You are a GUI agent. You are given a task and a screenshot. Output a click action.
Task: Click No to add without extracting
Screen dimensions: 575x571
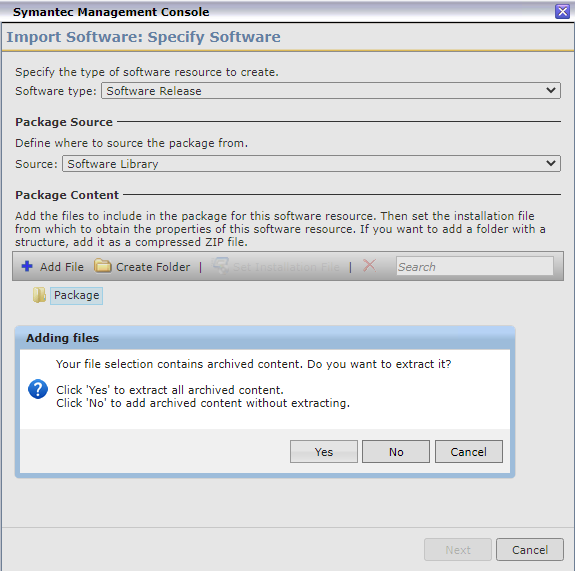tap(396, 451)
